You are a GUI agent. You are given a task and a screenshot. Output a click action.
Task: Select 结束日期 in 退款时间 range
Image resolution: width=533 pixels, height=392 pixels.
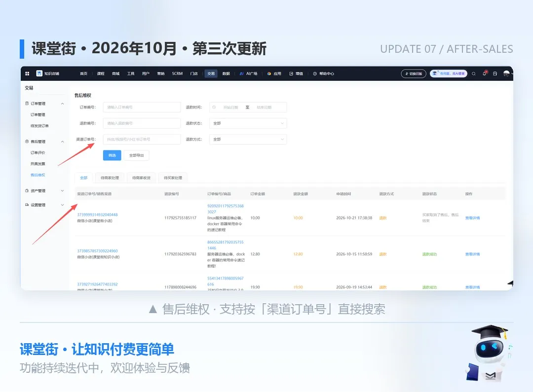[x=264, y=107]
